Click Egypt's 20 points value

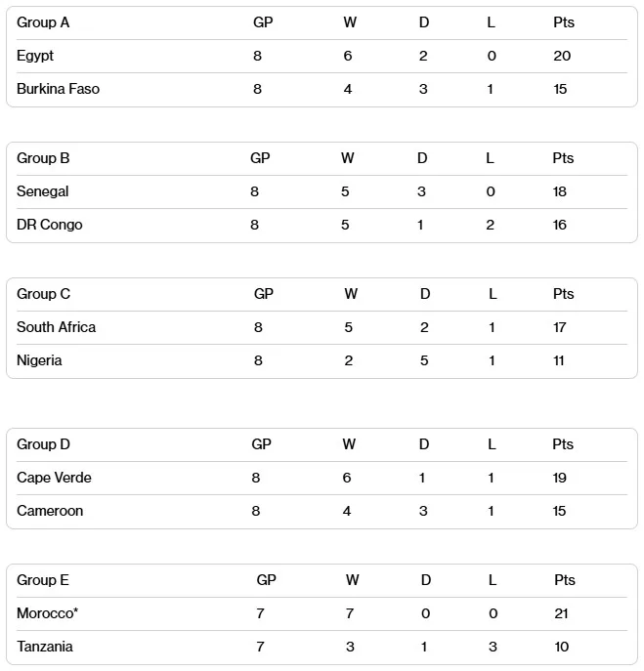(x=562, y=56)
